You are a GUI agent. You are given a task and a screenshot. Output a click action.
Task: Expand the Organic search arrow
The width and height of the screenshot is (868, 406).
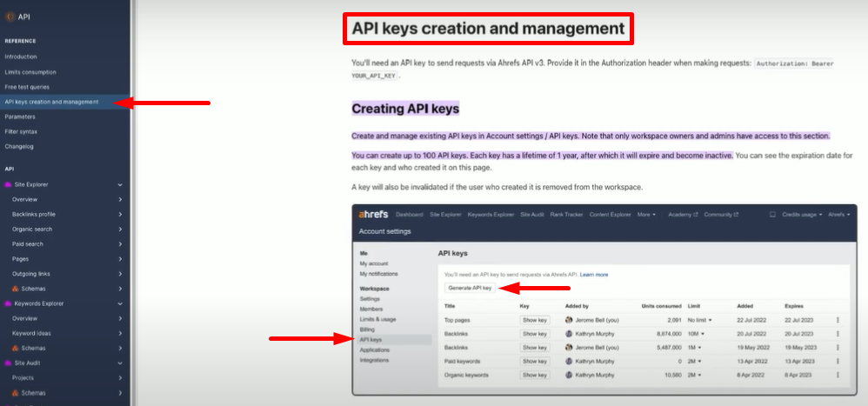[x=120, y=230]
